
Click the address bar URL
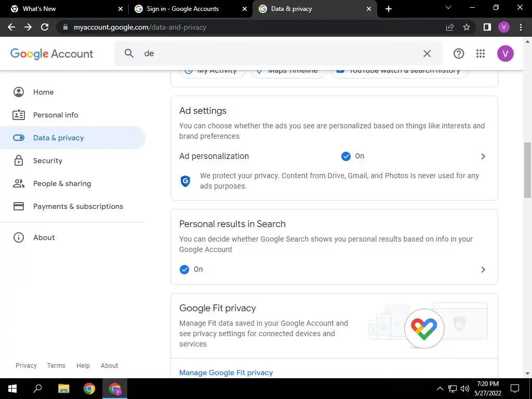140,27
